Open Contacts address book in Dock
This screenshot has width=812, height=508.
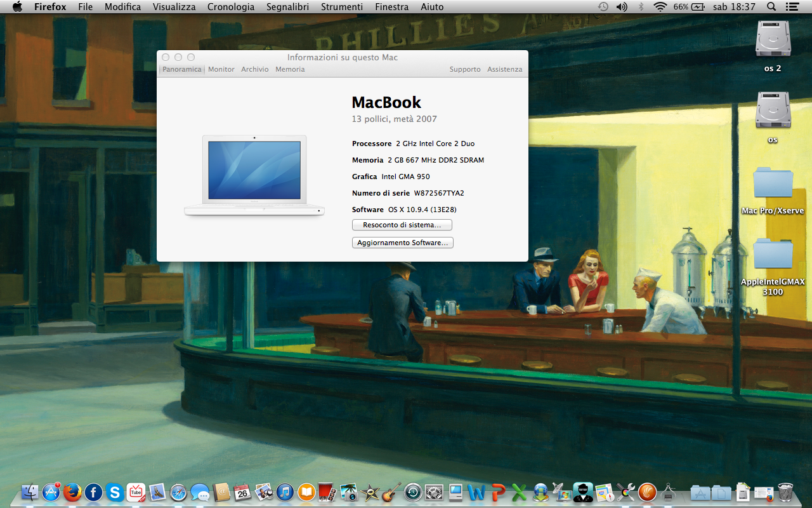click(221, 492)
